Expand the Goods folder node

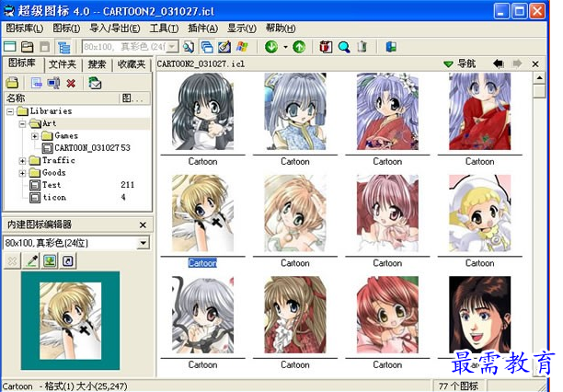(23, 173)
